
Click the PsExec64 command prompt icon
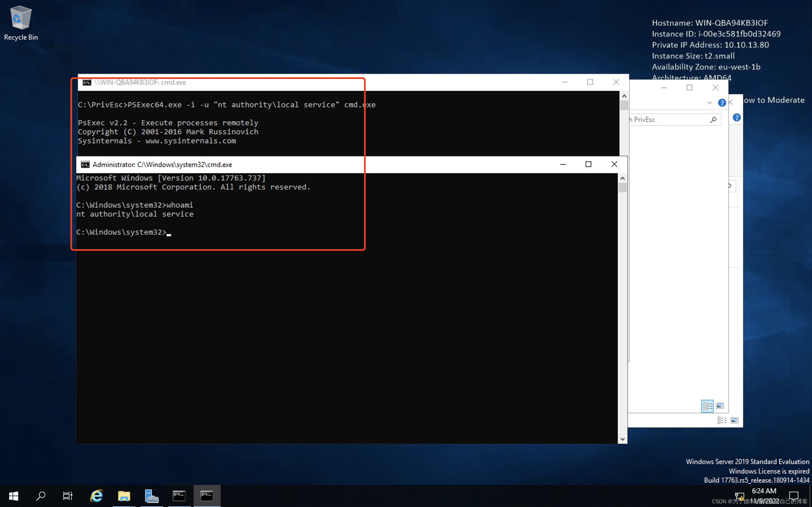coord(86,82)
